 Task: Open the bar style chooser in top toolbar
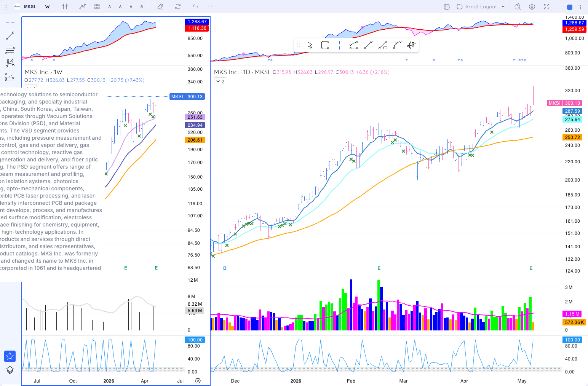tap(65, 6)
